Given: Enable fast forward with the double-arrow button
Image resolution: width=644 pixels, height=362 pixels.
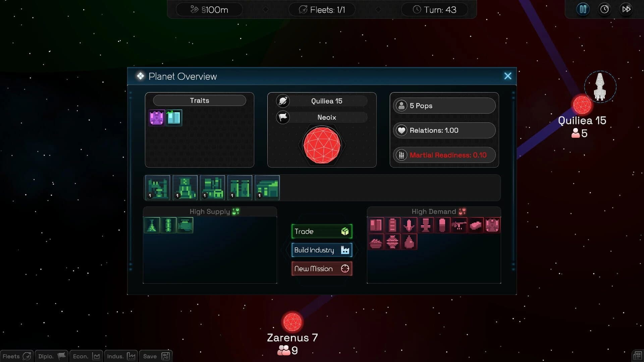Looking at the screenshot, I should (x=626, y=9).
